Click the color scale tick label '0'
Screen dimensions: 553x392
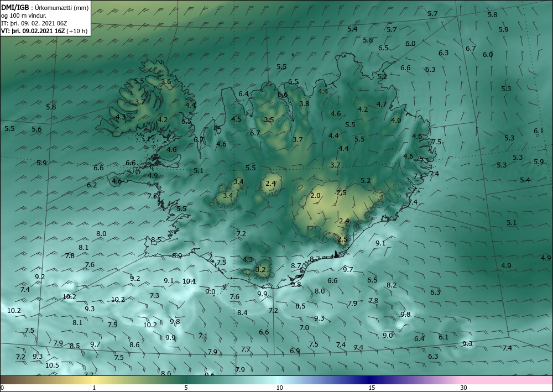point(2,388)
